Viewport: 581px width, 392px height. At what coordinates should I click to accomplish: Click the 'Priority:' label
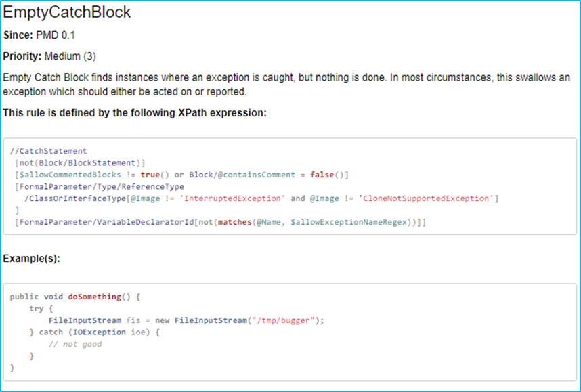pos(22,56)
